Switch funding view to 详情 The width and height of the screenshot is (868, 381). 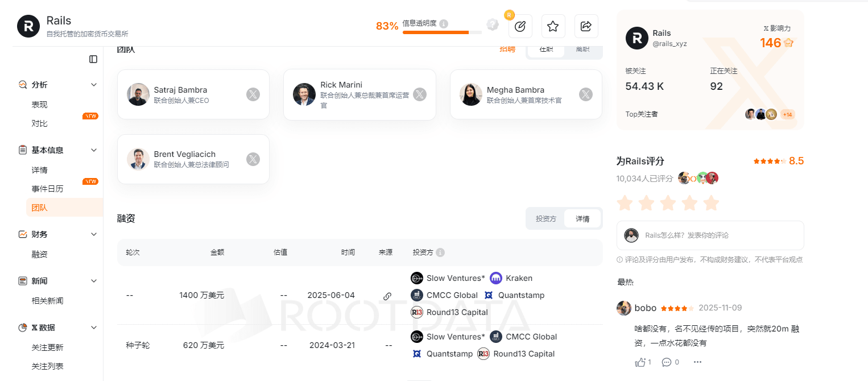[x=582, y=218]
